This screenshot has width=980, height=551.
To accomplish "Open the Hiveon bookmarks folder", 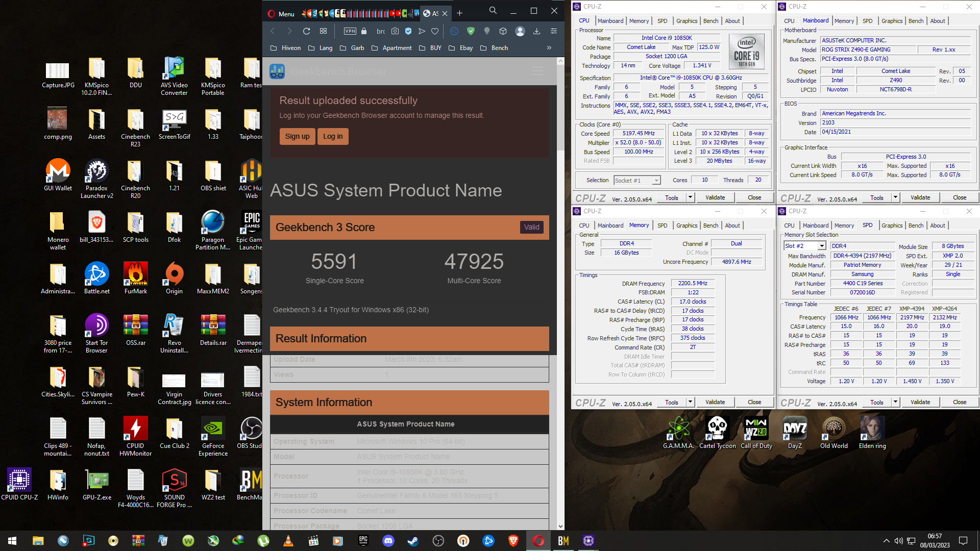I will coord(285,48).
